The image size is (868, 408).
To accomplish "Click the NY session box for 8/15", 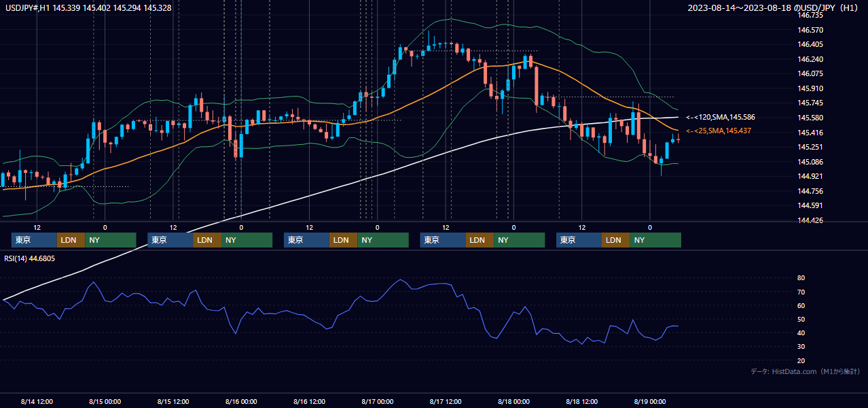I will (247, 240).
